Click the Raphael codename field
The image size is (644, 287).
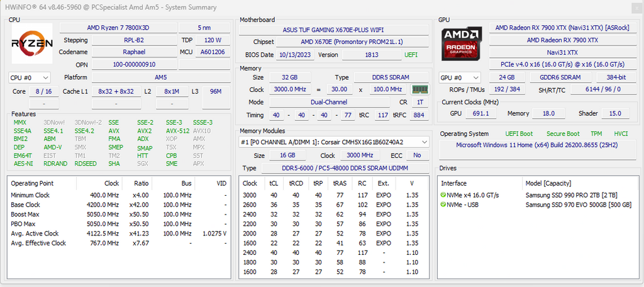(133, 52)
